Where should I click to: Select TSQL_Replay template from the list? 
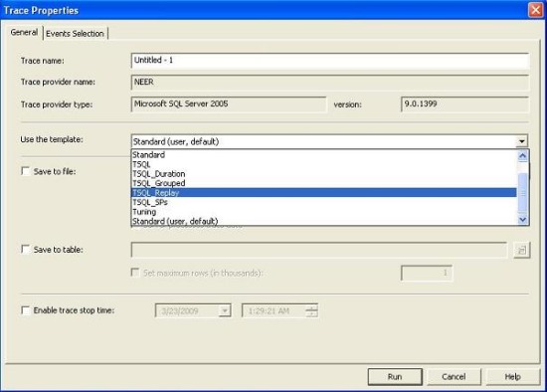(x=324, y=193)
